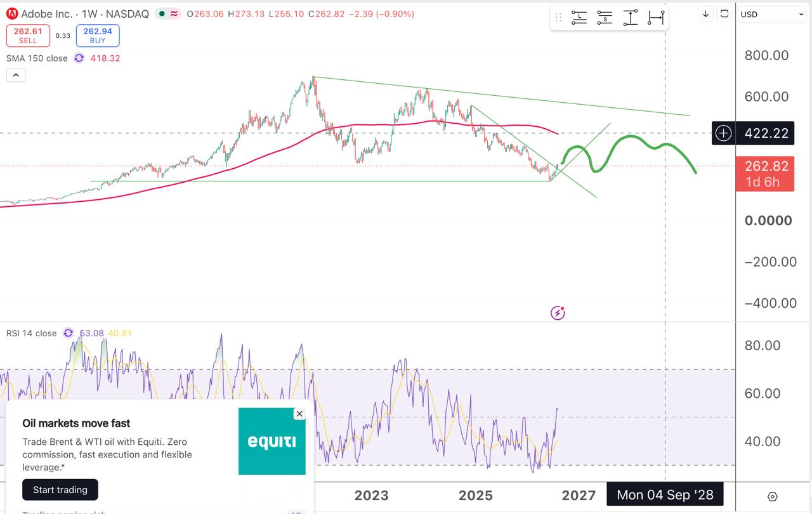Click the 40.91 RSI average value

pyautogui.click(x=120, y=333)
